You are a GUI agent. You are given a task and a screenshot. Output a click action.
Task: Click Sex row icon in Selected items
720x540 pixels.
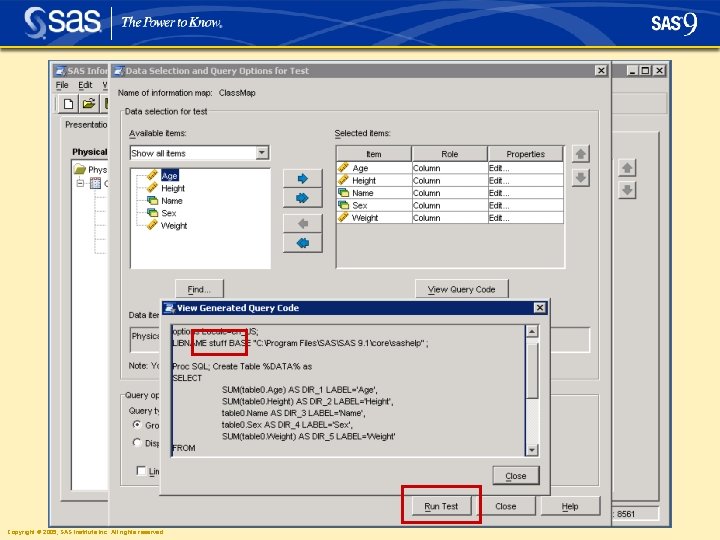343,205
